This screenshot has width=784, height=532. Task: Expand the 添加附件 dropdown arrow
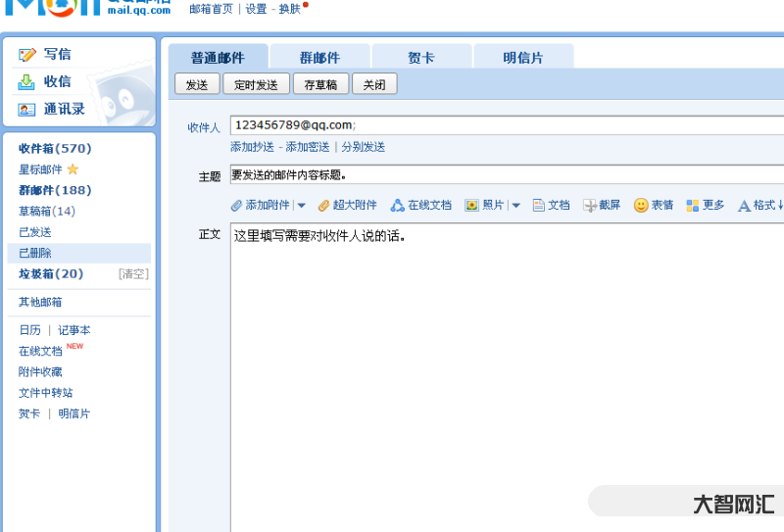[301, 206]
